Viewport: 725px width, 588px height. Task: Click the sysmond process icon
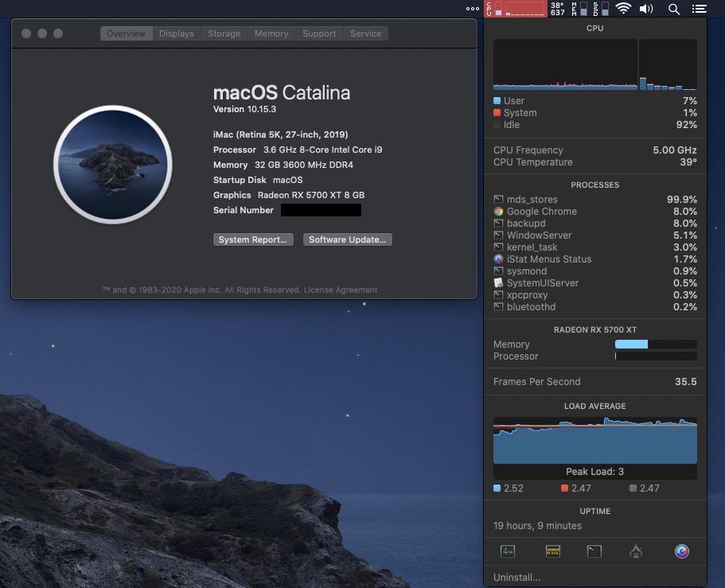[498, 271]
